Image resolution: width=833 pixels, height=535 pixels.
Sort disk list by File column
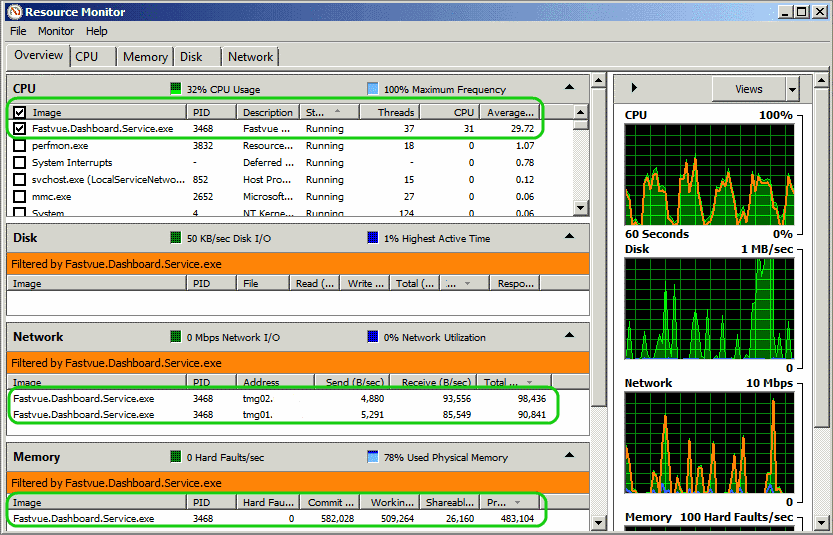(263, 283)
